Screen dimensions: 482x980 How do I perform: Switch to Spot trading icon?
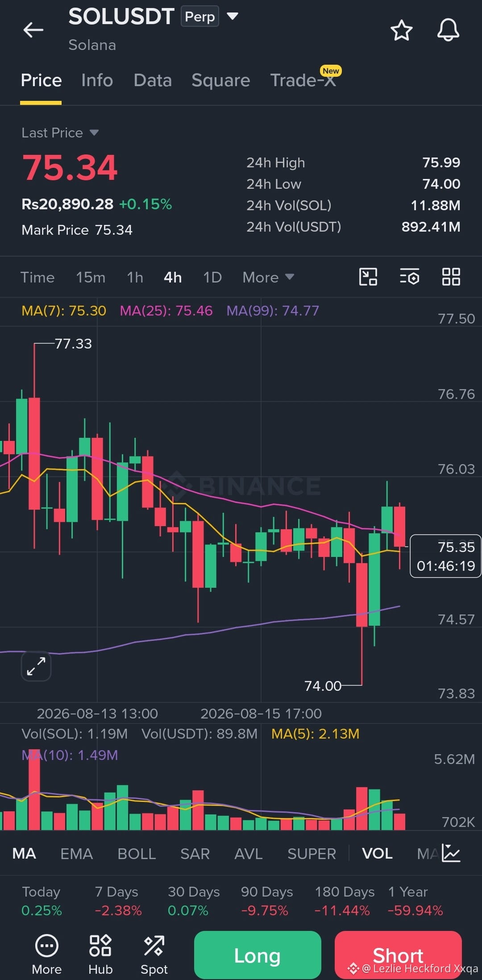(x=154, y=955)
